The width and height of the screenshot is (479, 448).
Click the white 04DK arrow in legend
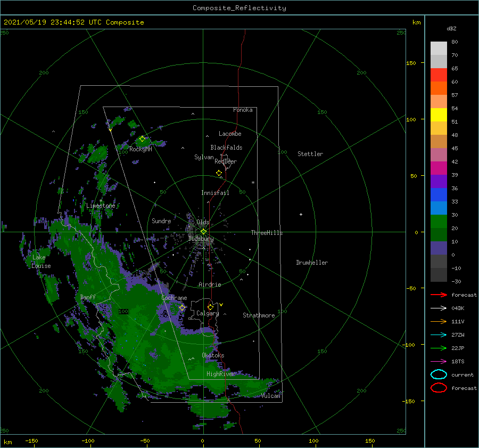coord(439,308)
